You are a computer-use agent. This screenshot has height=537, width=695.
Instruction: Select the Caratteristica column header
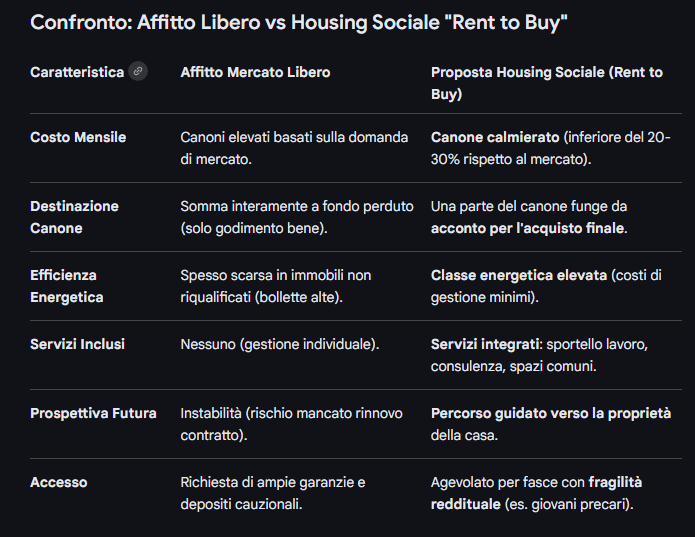coord(77,72)
